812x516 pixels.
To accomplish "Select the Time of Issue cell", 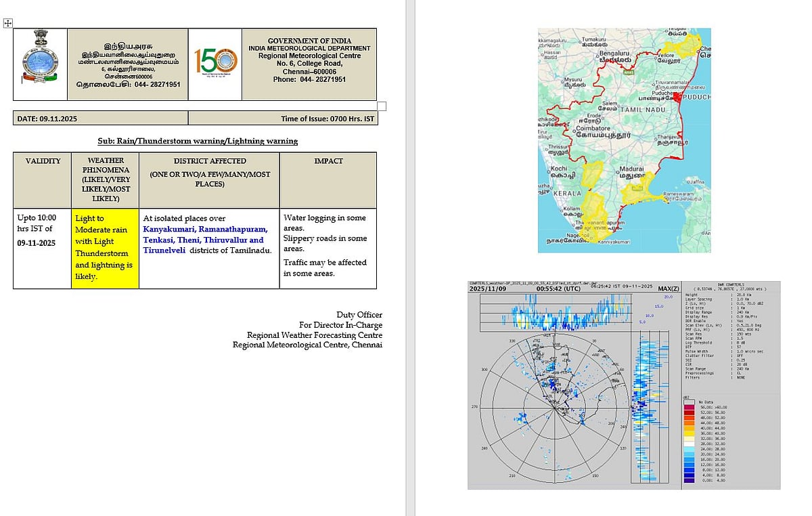I will coord(282,119).
